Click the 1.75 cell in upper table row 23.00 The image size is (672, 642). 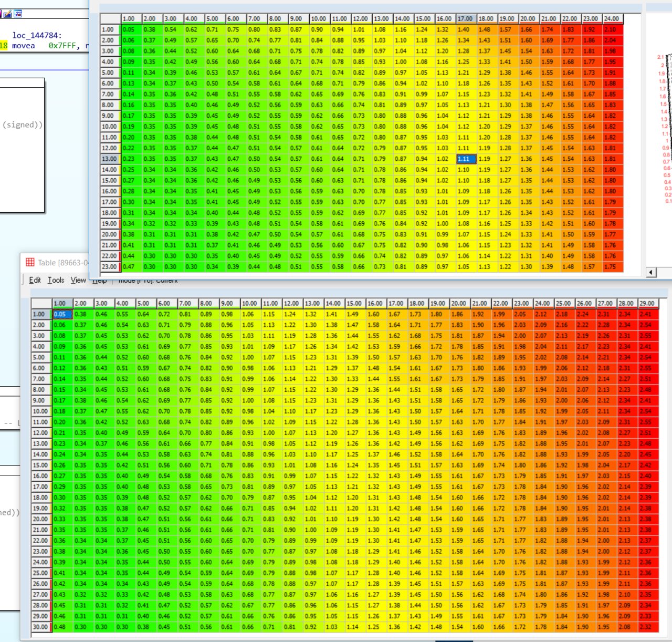click(x=612, y=266)
